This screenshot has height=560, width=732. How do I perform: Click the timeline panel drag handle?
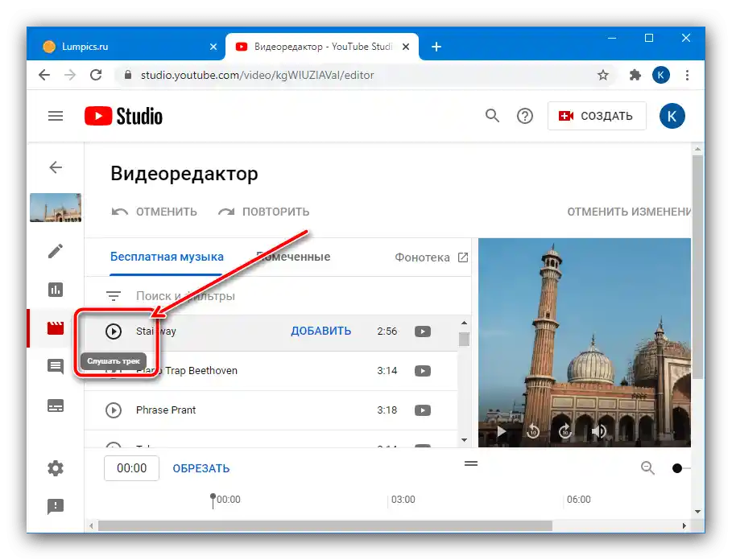point(471,463)
